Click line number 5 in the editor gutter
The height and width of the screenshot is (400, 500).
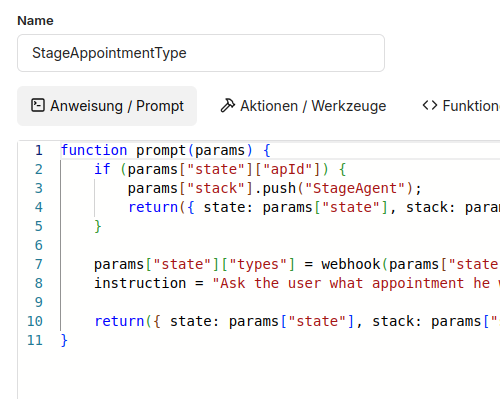click(39, 226)
